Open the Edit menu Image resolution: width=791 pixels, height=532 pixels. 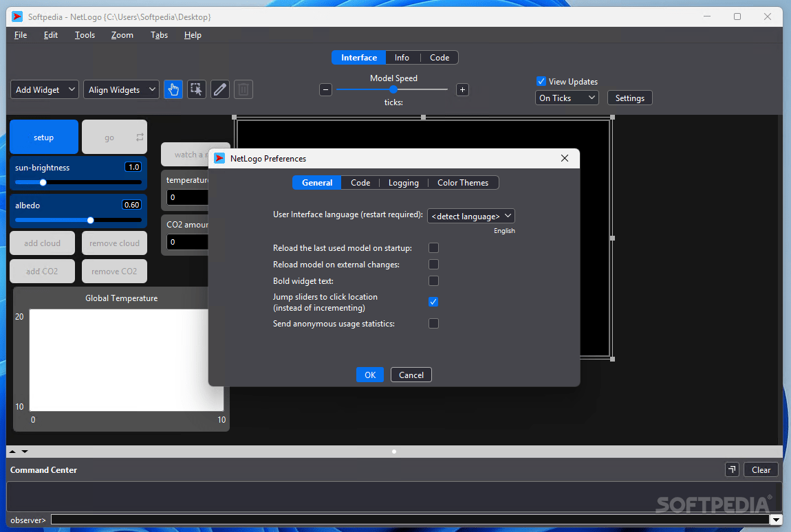pyautogui.click(x=51, y=35)
